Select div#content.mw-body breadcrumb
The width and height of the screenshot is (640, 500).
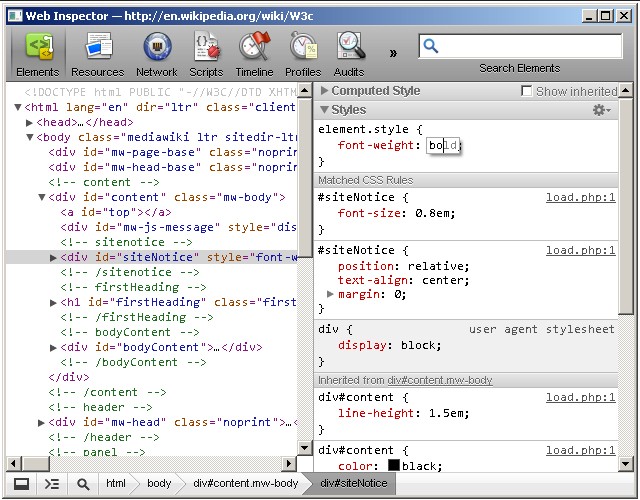(246, 484)
